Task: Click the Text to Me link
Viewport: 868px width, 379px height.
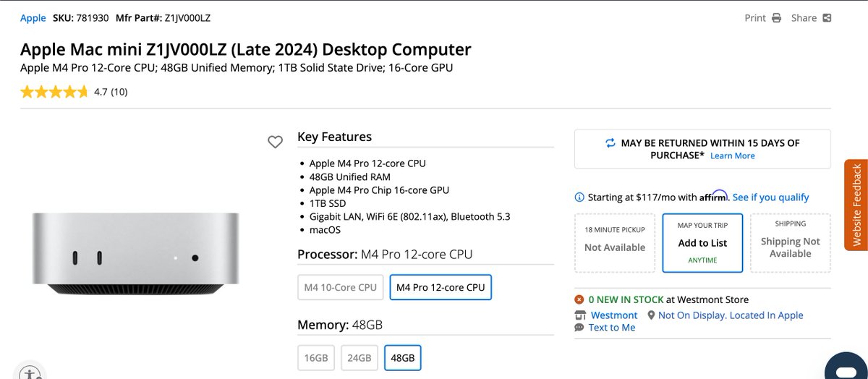Action: click(612, 328)
